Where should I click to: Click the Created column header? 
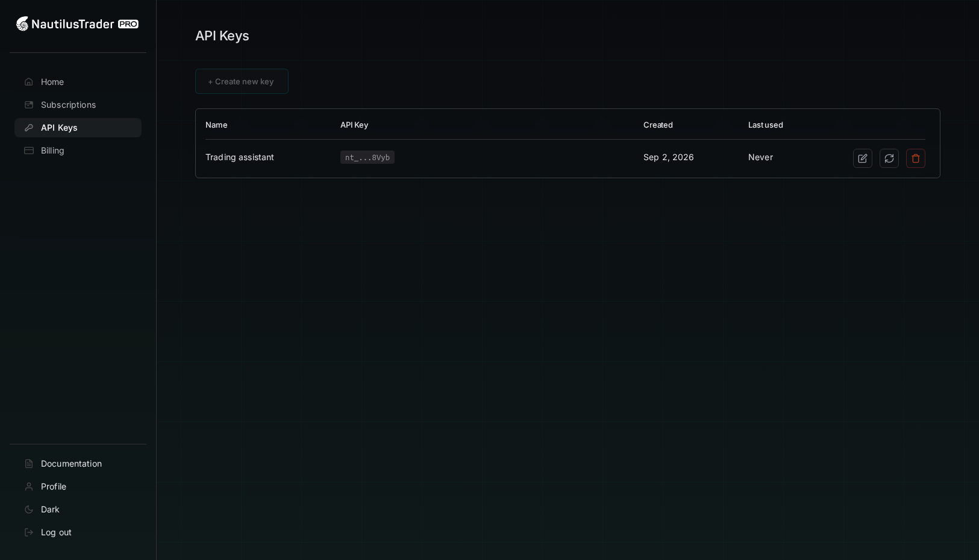[x=658, y=125]
